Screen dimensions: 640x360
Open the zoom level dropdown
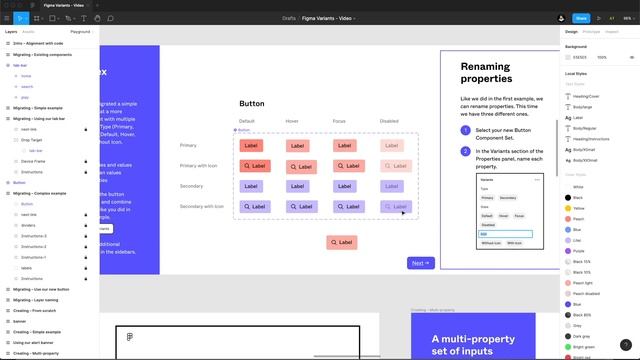(628, 18)
